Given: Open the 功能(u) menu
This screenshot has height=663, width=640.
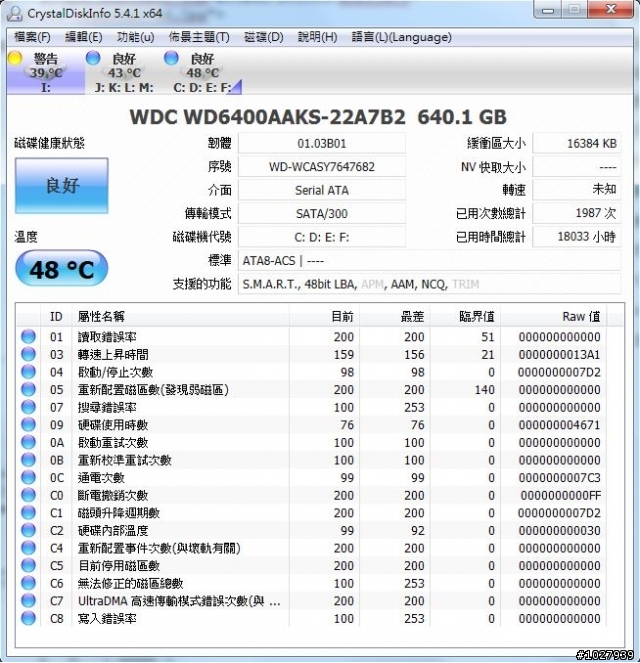Looking at the screenshot, I should (x=135, y=37).
